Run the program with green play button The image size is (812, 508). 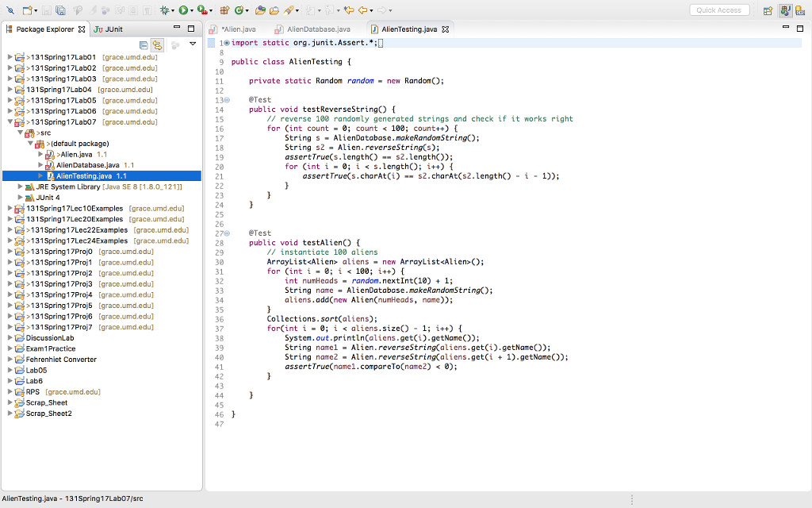184,10
